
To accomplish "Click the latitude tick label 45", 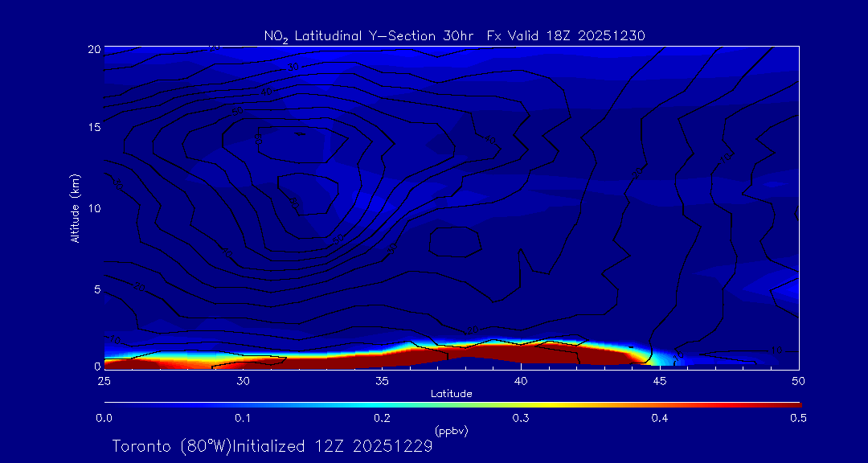I will 660,381.
